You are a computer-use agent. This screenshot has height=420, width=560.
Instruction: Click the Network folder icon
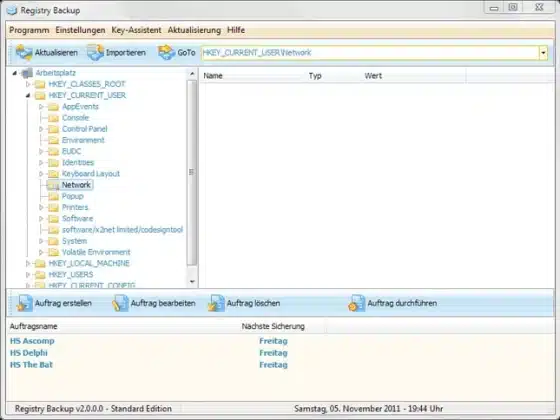(53, 185)
